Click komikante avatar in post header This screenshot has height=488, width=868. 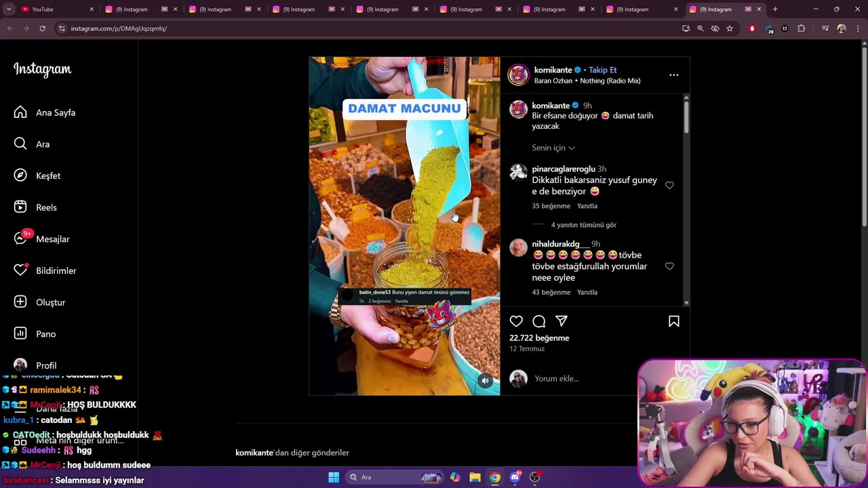(x=519, y=75)
